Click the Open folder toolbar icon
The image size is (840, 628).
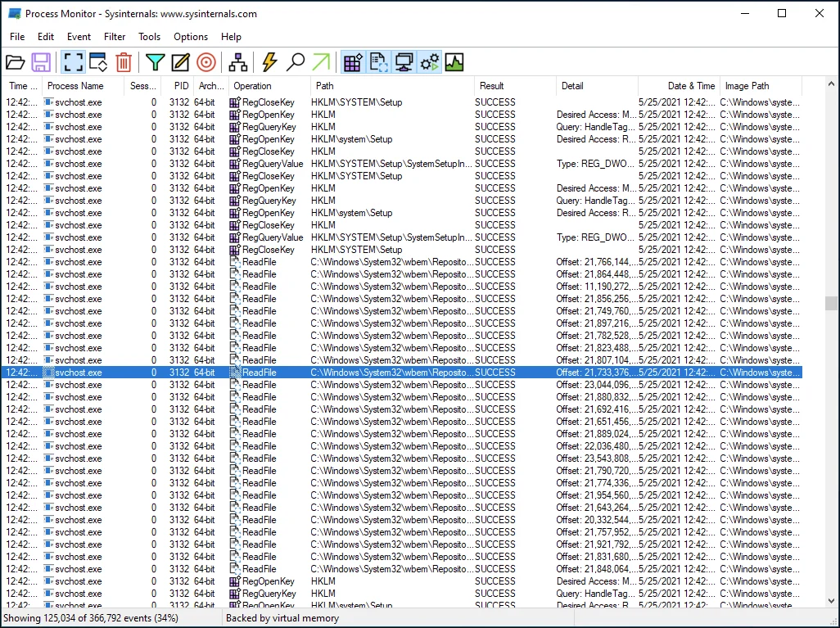16,63
